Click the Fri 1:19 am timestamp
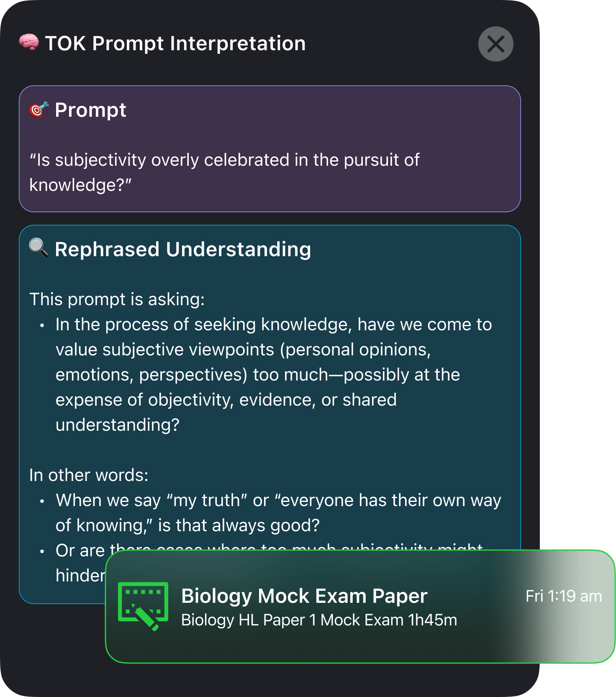 coord(564,596)
